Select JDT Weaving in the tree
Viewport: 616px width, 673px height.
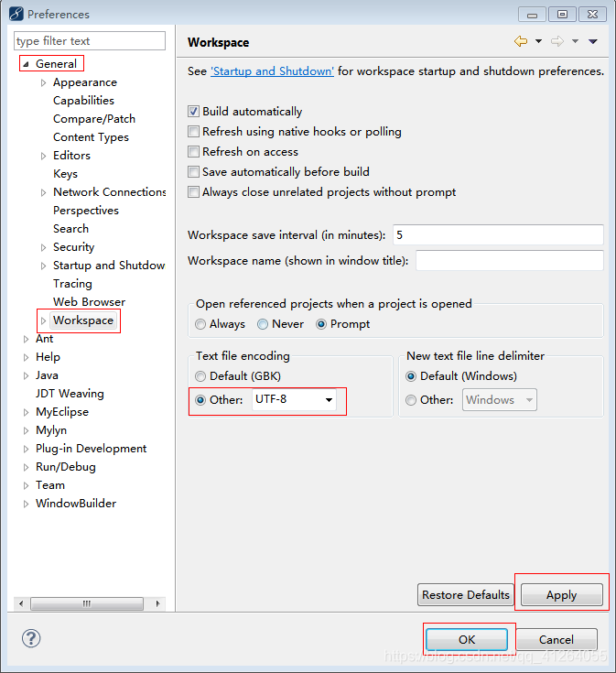click(x=70, y=394)
